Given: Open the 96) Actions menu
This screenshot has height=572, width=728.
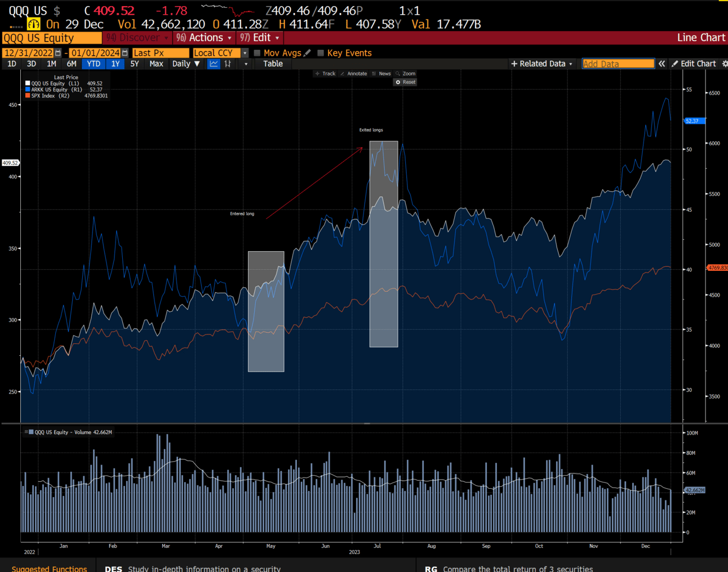Looking at the screenshot, I should point(204,38).
